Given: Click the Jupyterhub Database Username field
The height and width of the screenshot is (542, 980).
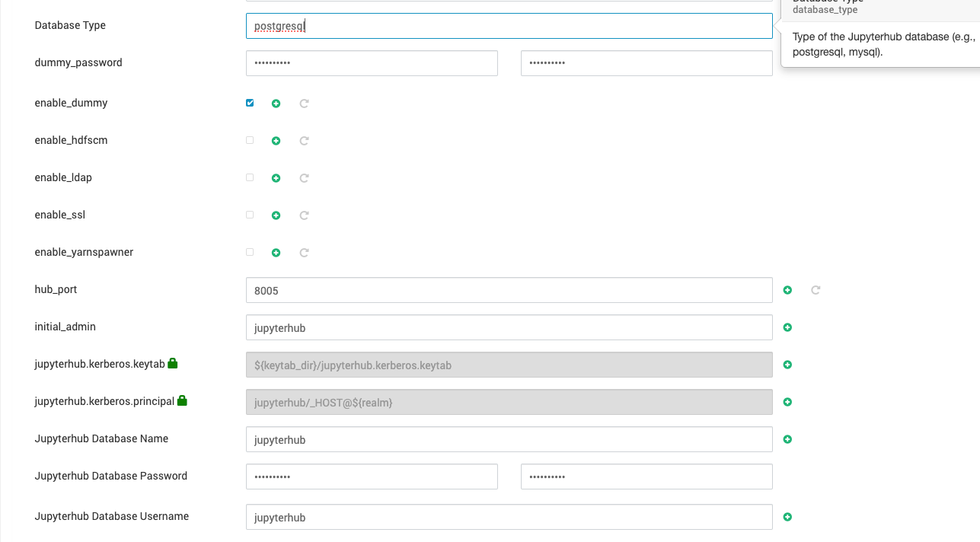Looking at the screenshot, I should (509, 517).
